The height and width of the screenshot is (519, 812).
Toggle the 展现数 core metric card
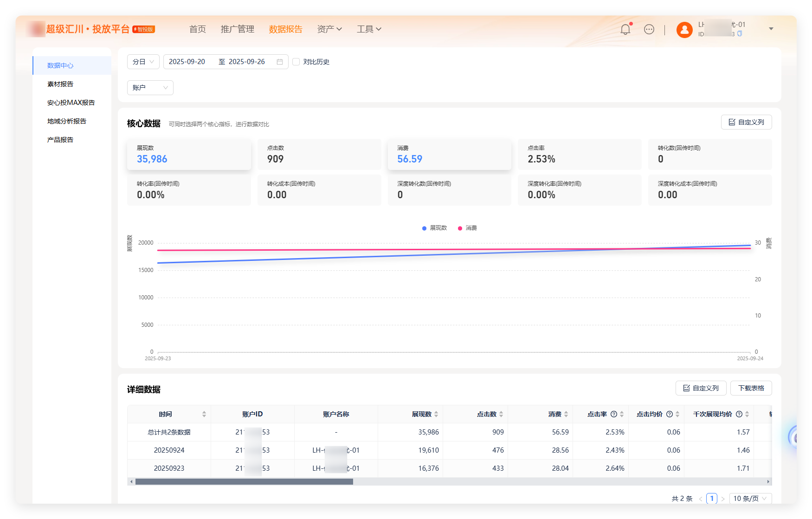tap(189, 154)
